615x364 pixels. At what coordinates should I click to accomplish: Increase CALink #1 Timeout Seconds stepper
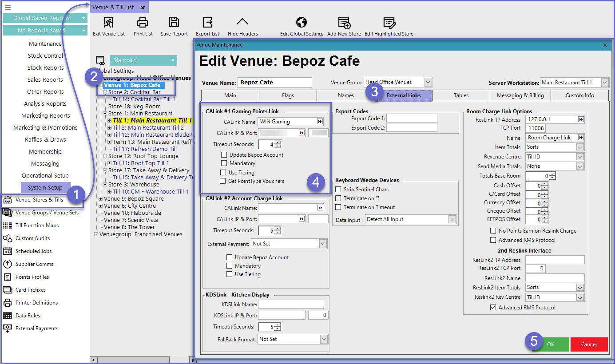pos(278,142)
